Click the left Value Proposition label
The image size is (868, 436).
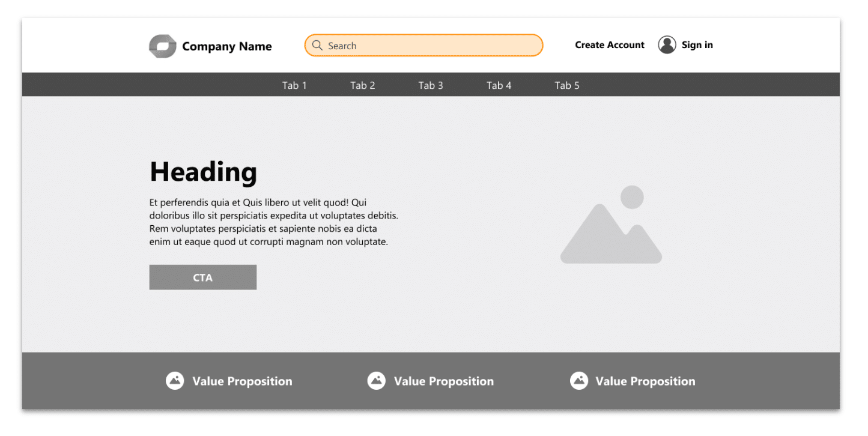pos(242,381)
